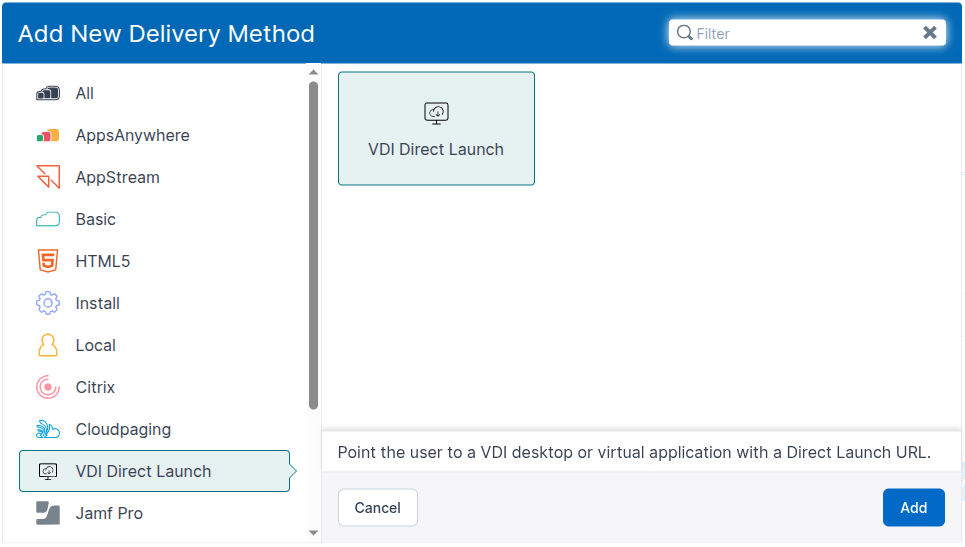The image size is (965, 547).
Task: Click the Local user icon
Action: [47, 345]
